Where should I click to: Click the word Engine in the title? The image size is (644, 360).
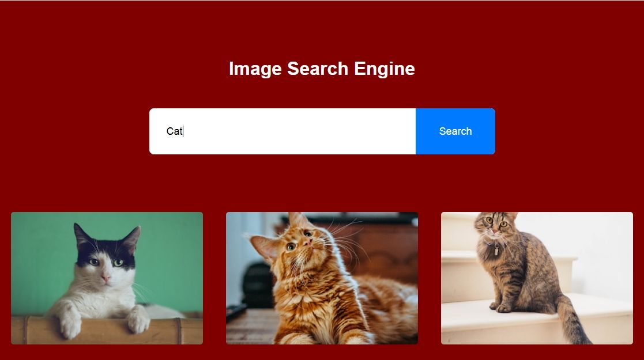385,69
